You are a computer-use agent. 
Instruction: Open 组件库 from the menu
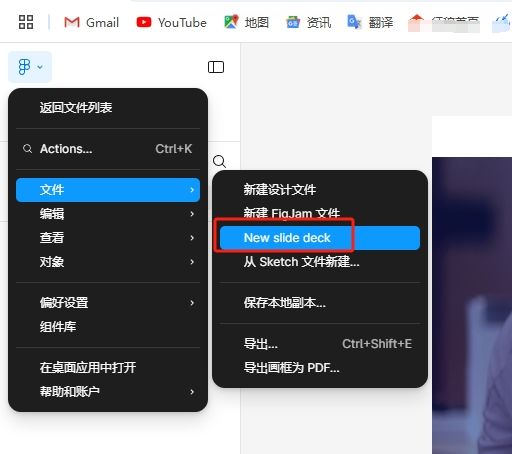(108, 327)
